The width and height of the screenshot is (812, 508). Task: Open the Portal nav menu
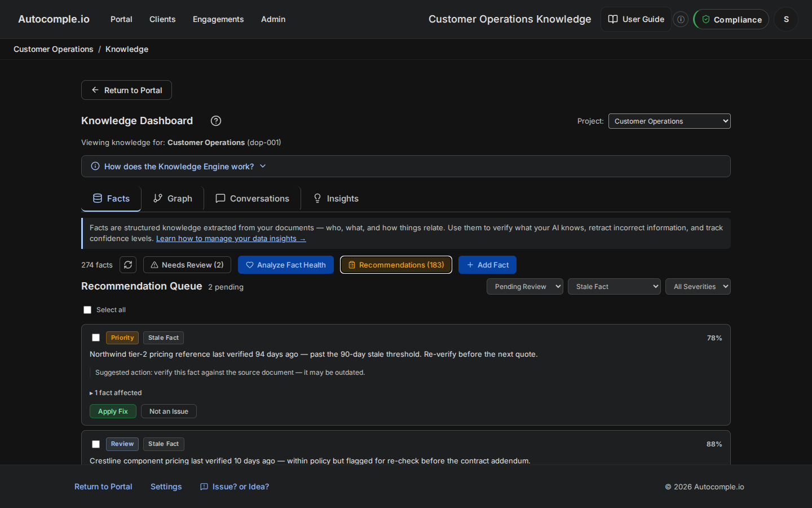121,19
